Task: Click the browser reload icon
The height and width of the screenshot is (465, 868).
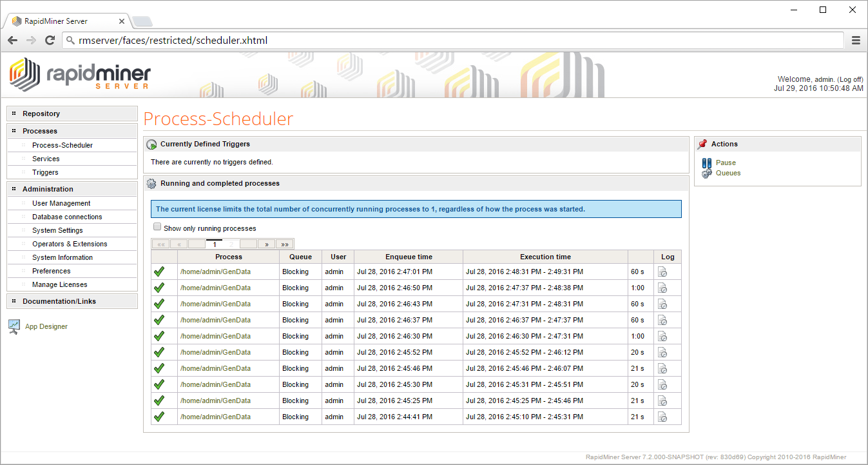Action: coord(50,41)
